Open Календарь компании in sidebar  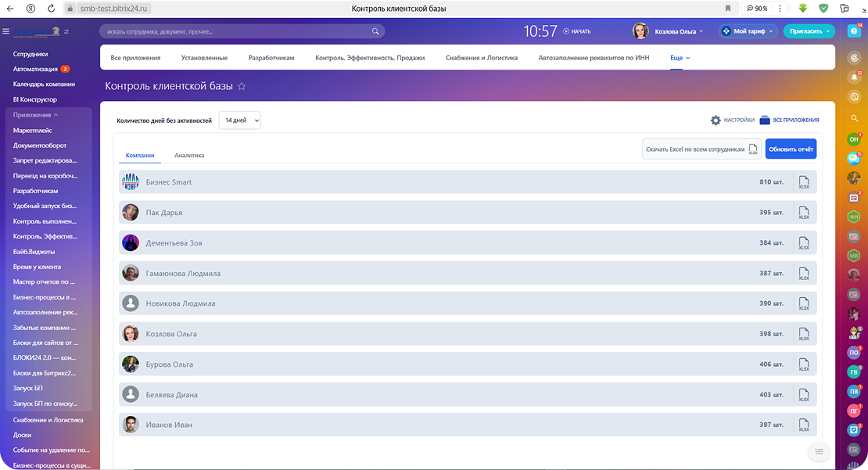[x=44, y=84]
